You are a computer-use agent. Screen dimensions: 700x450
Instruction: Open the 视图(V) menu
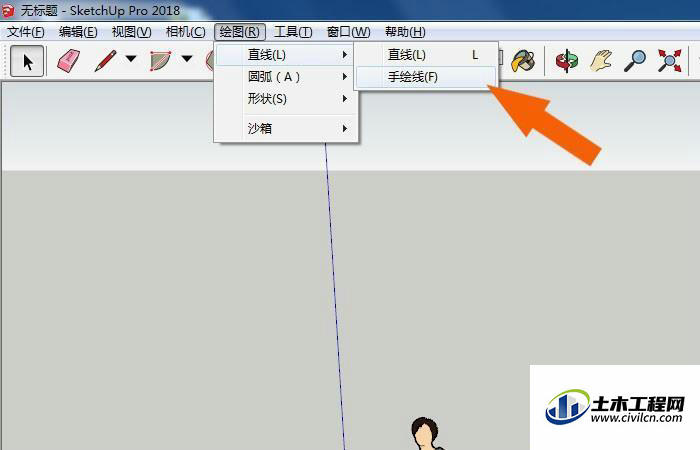click(131, 32)
